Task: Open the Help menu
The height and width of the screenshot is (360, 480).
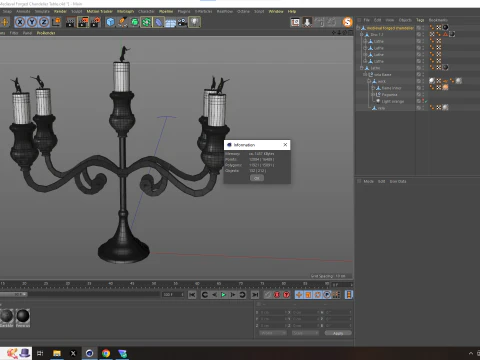Action: click(292, 11)
